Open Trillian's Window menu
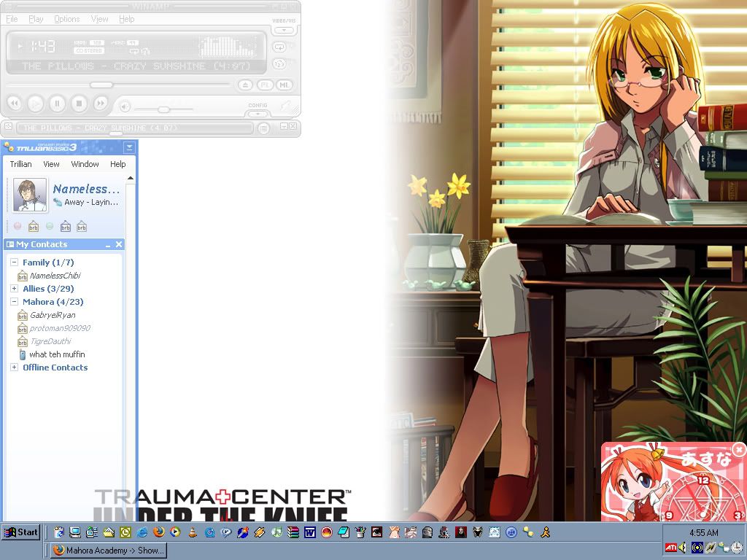The width and height of the screenshot is (747, 560). 85,164
